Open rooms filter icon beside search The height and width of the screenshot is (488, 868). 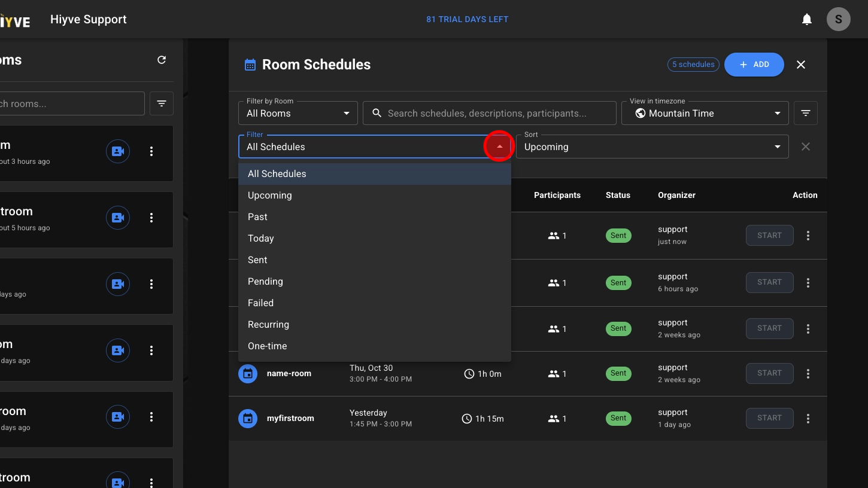coord(162,103)
